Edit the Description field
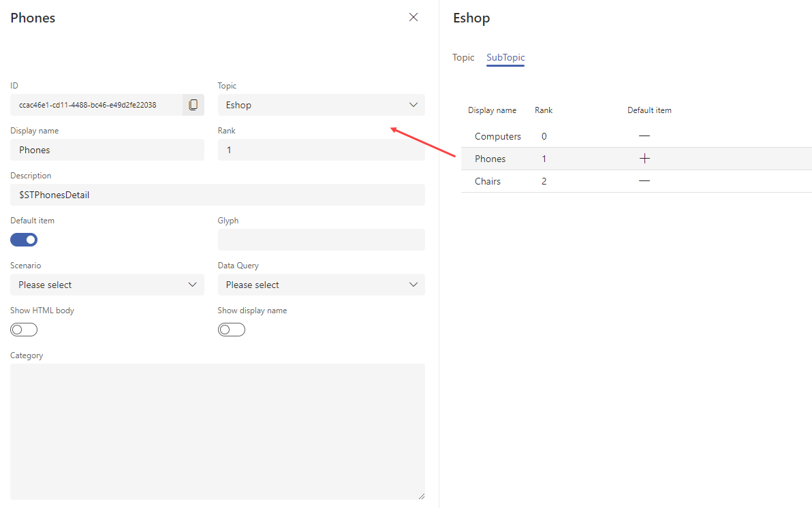812x508 pixels. point(217,195)
